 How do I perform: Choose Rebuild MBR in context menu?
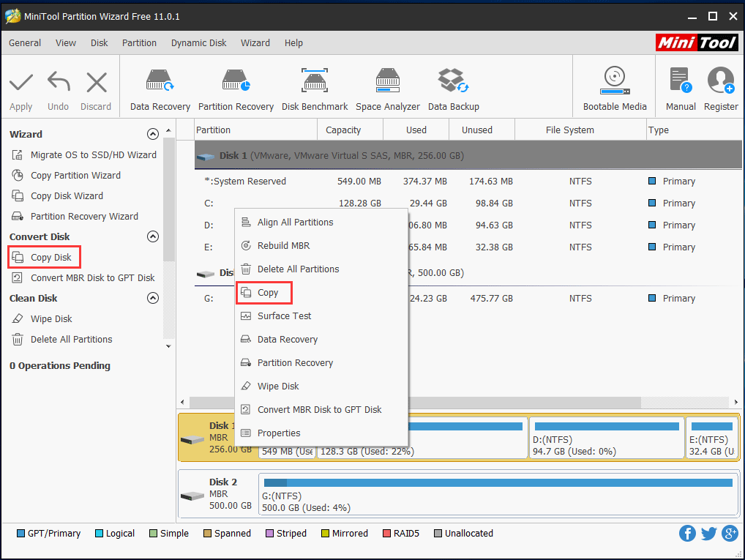(x=322, y=246)
